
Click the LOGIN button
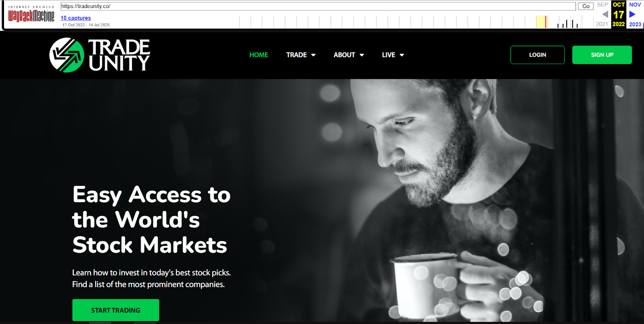coord(537,55)
